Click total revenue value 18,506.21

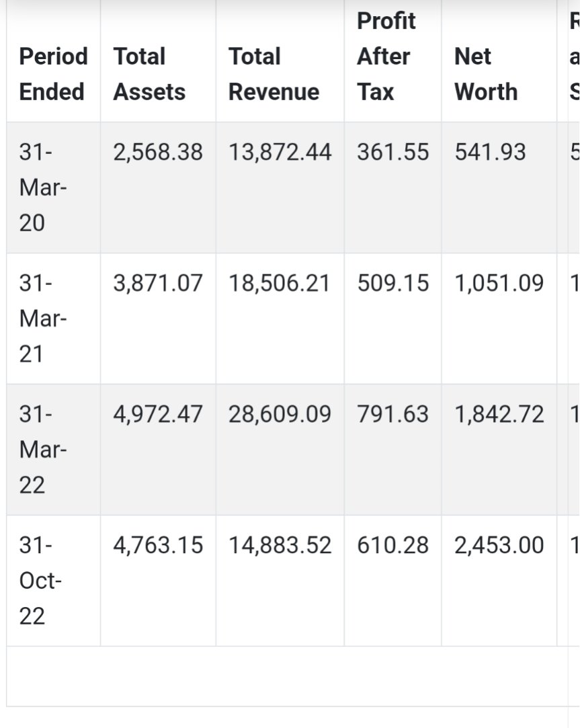click(x=279, y=283)
